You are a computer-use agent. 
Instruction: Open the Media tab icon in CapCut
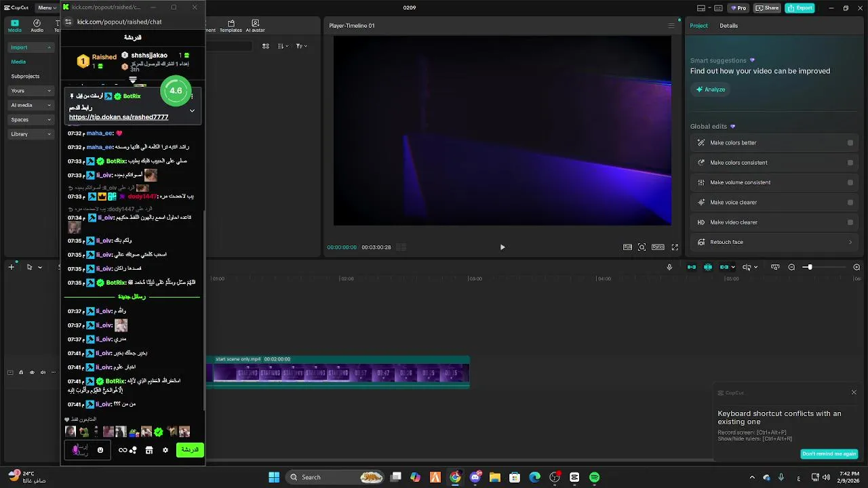(x=14, y=26)
